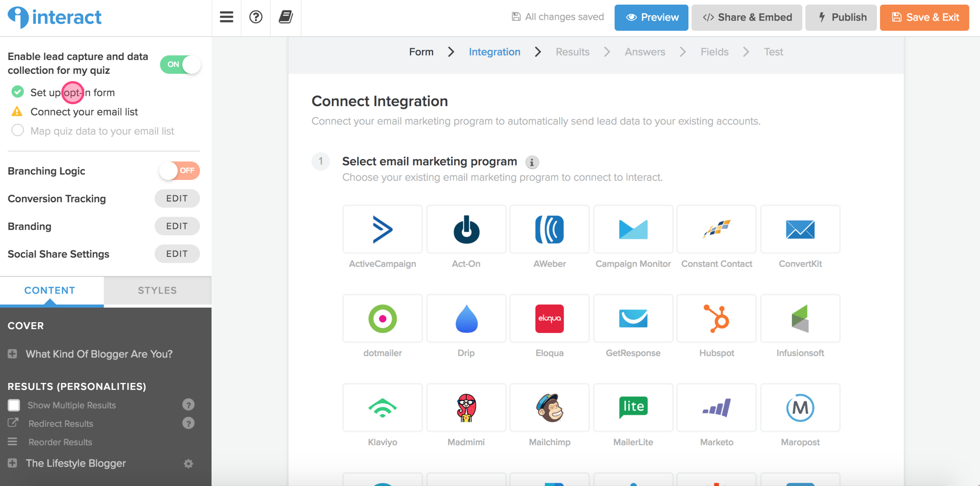Go to the Results step in breadcrumb
This screenshot has height=486, width=980.
click(x=572, y=52)
